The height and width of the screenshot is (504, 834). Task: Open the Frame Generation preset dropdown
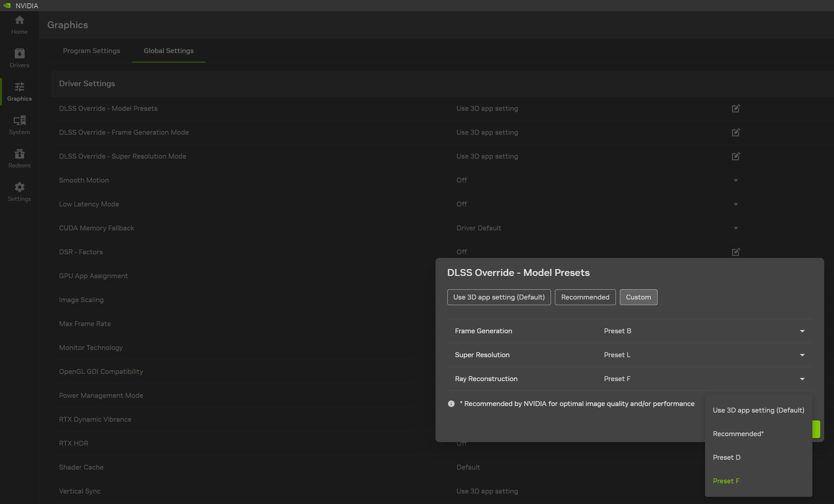pyautogui.click(x=802, y=331)
